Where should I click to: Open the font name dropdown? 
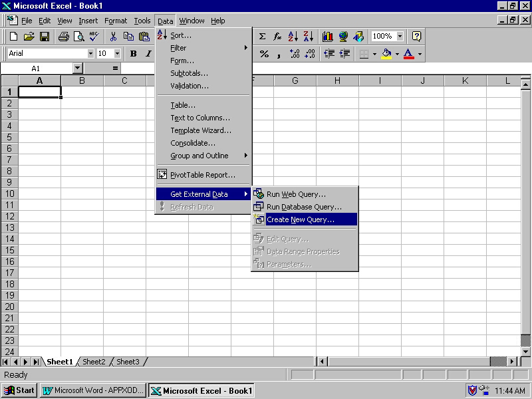click(90, 54)
